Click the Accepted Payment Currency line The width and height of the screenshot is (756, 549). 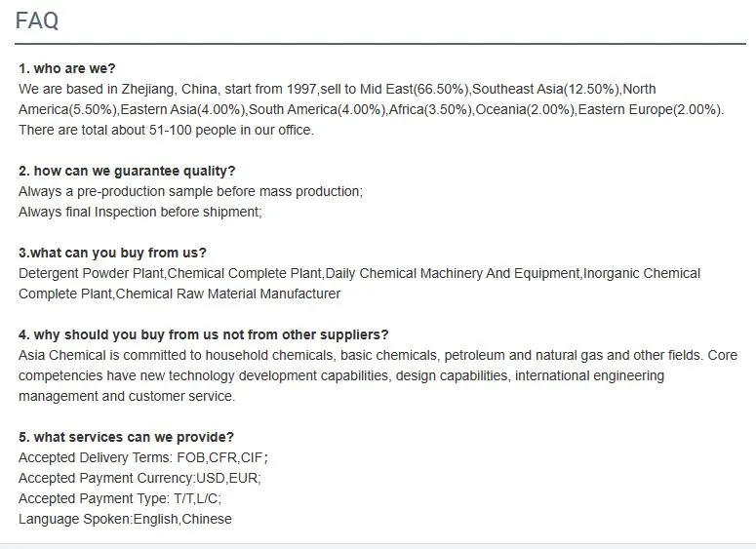point(139,478)
